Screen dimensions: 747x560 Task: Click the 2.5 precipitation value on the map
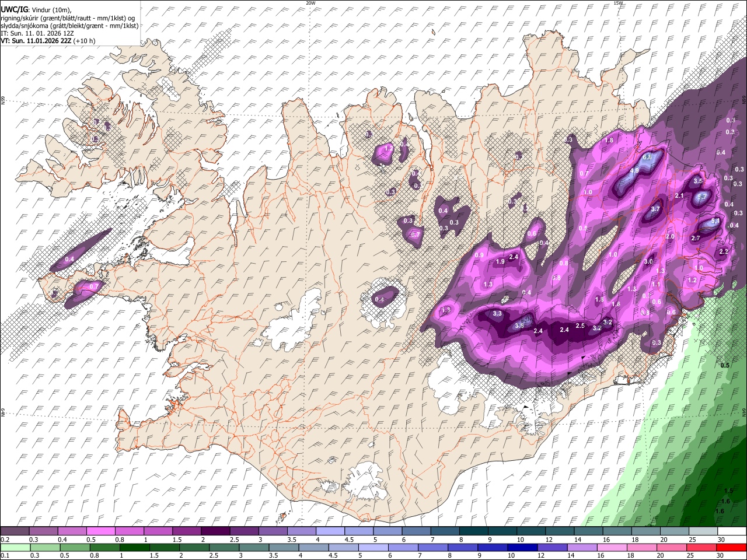pos(580,325)
